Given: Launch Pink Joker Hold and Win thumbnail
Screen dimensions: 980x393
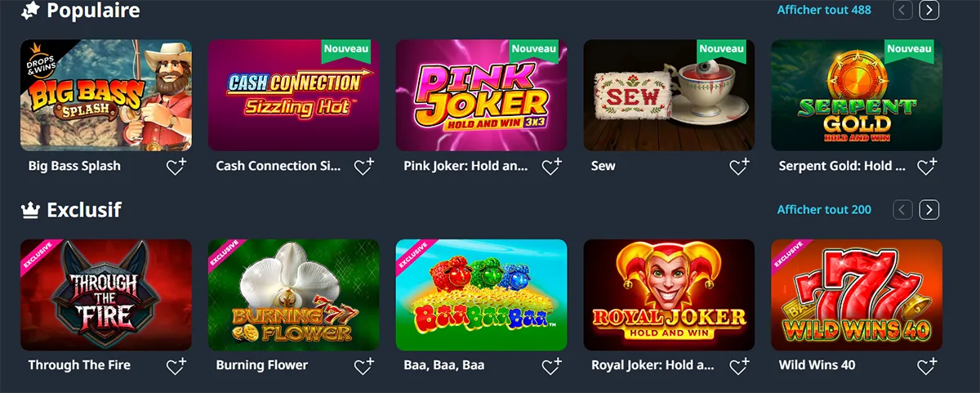Looking at the screenshot, I should pyautogui.click(x=482, y=96).
